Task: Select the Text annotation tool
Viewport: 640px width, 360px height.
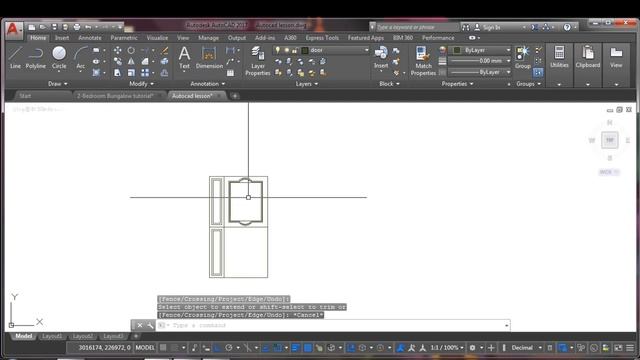Action: [184, 58]
